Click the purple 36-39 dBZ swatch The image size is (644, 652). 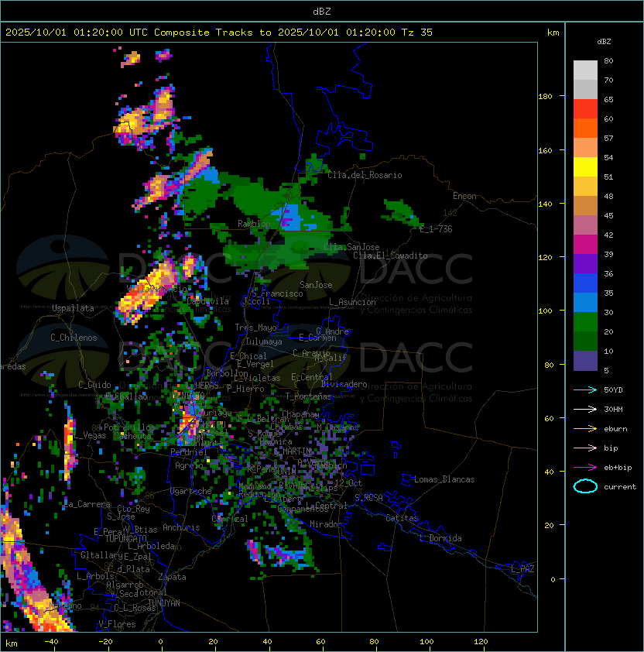click(x=585, y=263)
